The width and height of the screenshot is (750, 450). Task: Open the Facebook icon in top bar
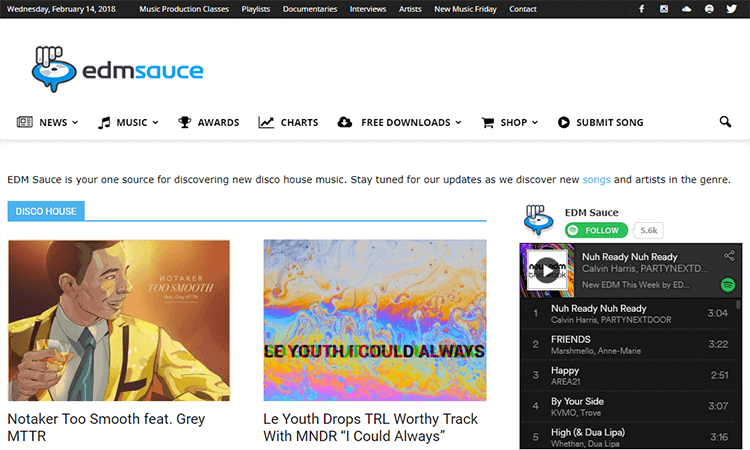pyautogui.click(x=641, y=9)
